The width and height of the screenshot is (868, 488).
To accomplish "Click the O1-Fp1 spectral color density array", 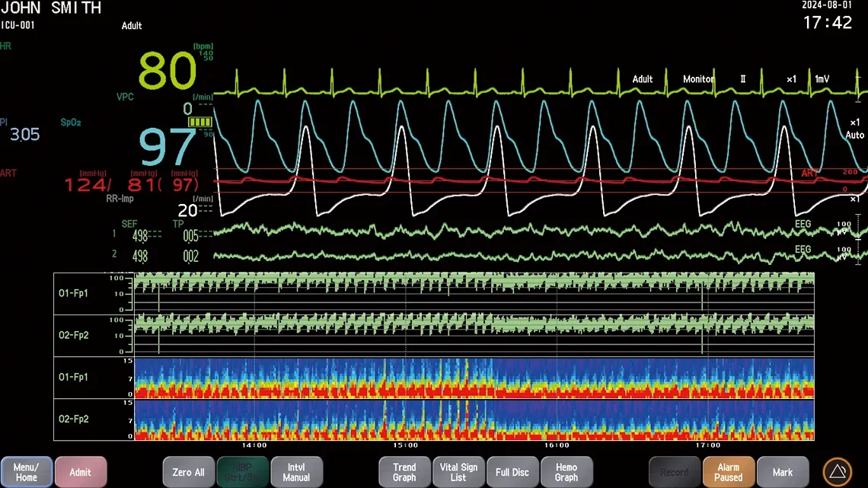I will click(x=472, y=378).
